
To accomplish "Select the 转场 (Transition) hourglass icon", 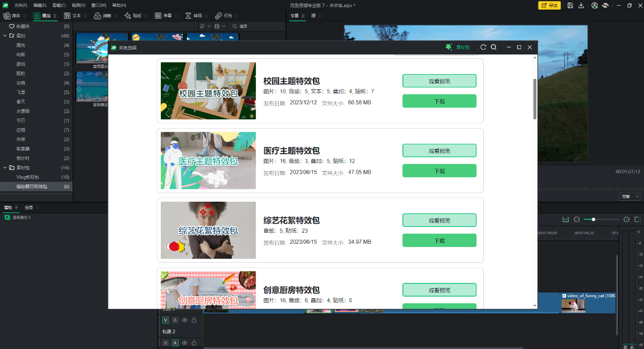I will tap(187, 15).
